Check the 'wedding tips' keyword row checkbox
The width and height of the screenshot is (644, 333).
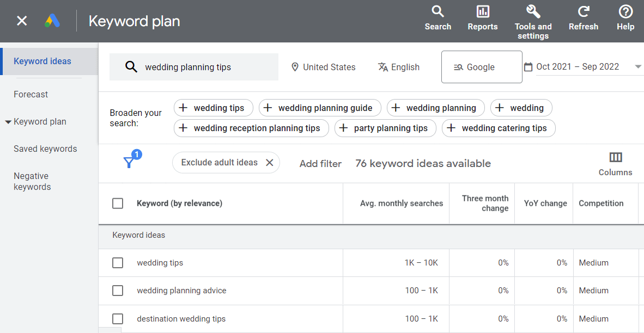point(118,262)
